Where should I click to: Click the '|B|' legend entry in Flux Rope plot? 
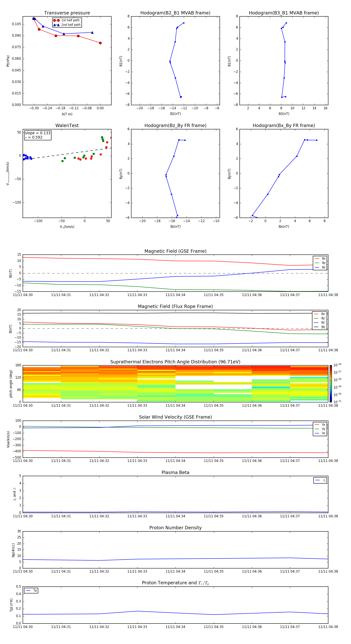[320, 327]
